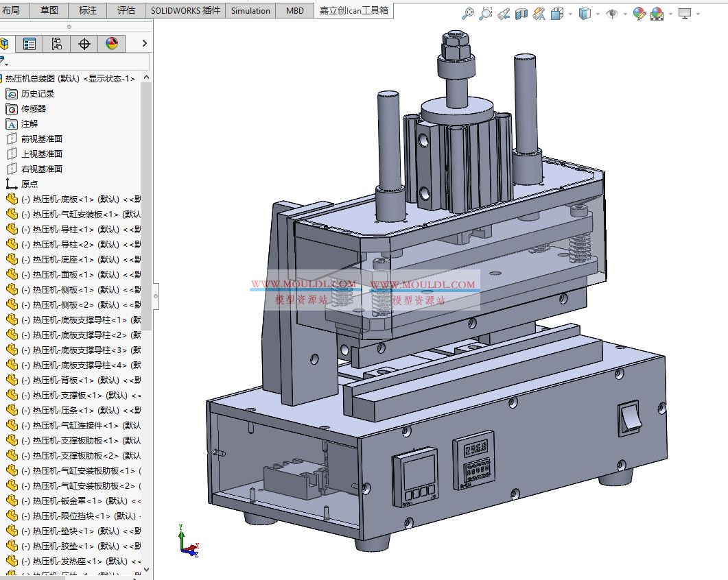Activate the Zoom to Area tool
This screenshot has height=580, width=728.
click(x=485, y=12)
